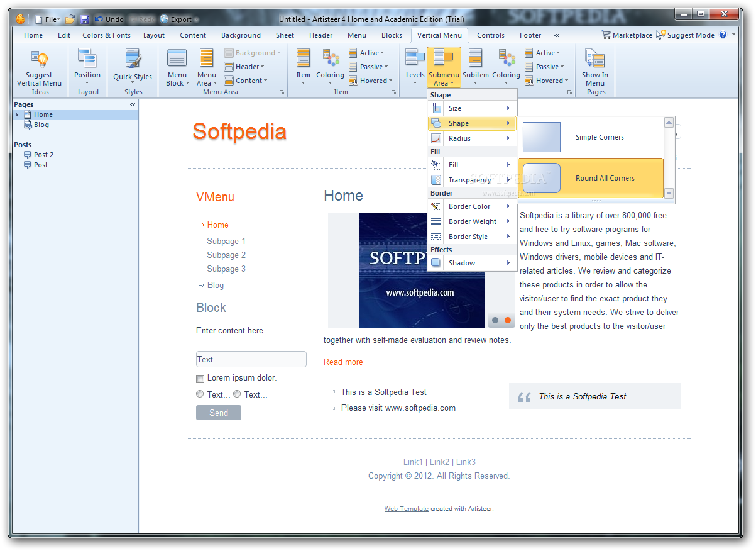Collapse the Pages panel with double chevron
The image size is (756, 551).
pos(133,104)
